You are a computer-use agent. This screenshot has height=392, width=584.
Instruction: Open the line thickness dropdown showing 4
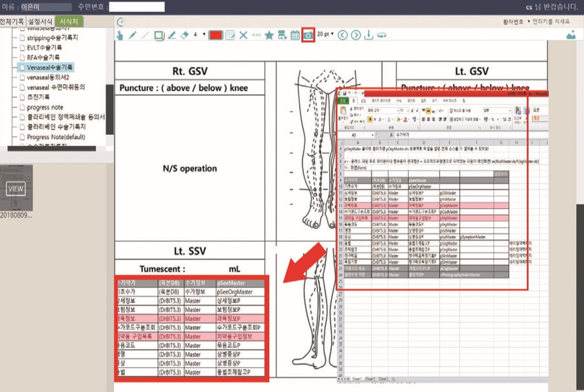click(199, 35)
